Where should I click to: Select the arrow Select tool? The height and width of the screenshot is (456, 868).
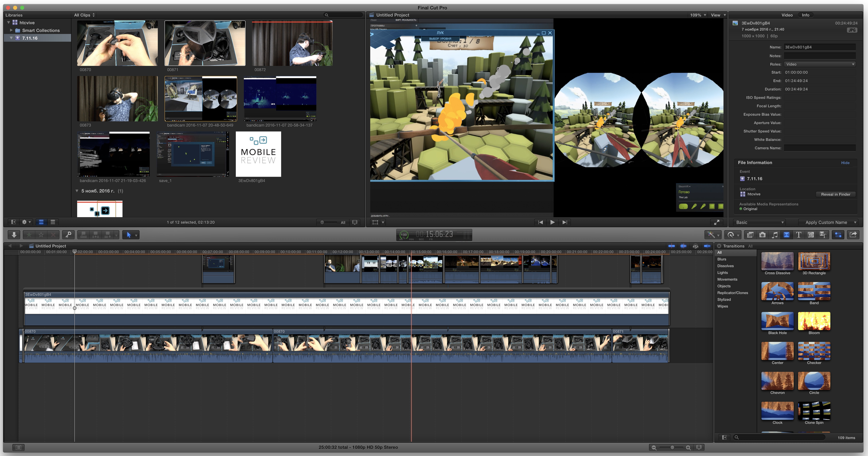[x=129, y=235]
